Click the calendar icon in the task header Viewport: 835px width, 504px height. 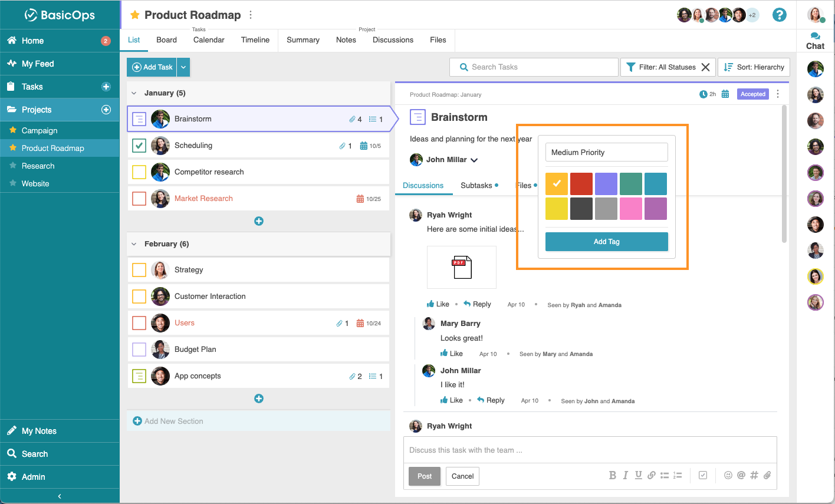pos(725,94)
